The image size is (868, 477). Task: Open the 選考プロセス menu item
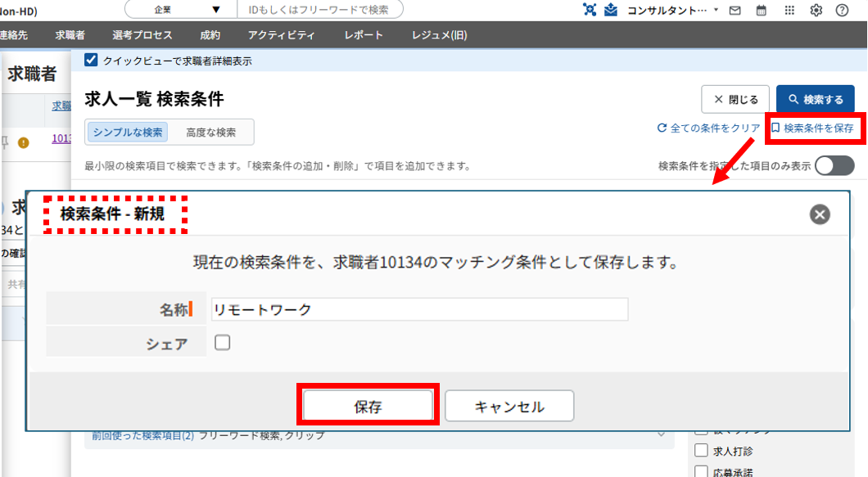coord(142,35)
